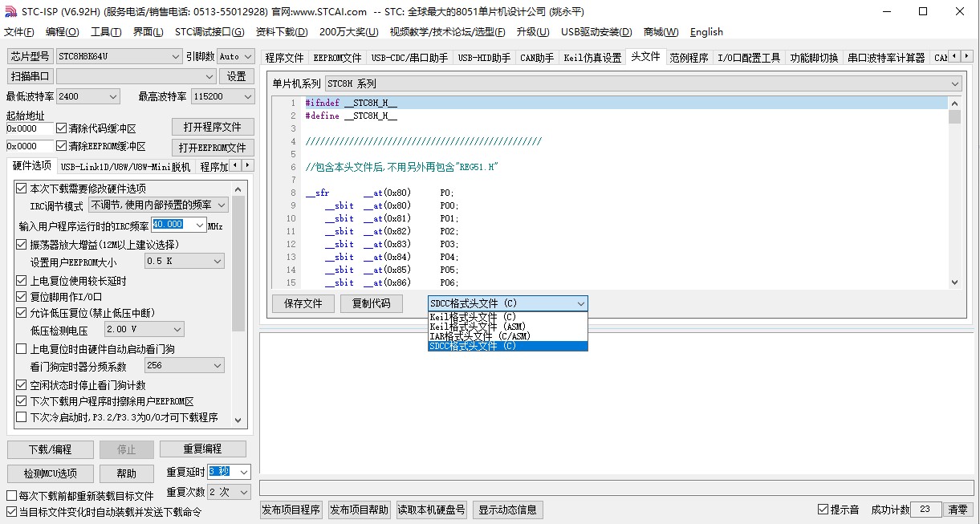Click right arrow of hardware options tab strip
This screenshot has height=524, width=980.
[247, 166]
